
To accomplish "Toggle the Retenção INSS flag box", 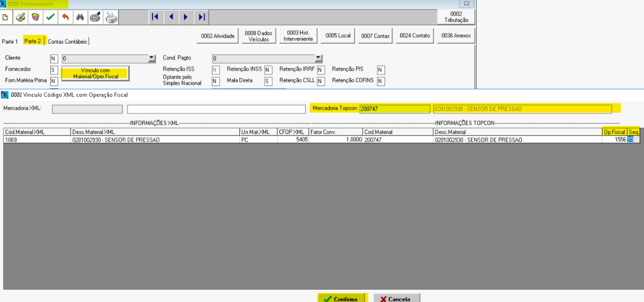I will click(x=268, y=70).
